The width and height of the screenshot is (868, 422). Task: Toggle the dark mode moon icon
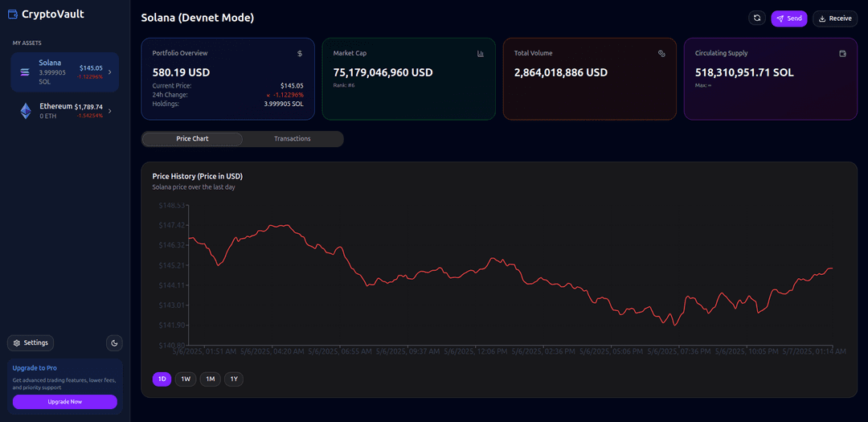(x=115, y=342)
